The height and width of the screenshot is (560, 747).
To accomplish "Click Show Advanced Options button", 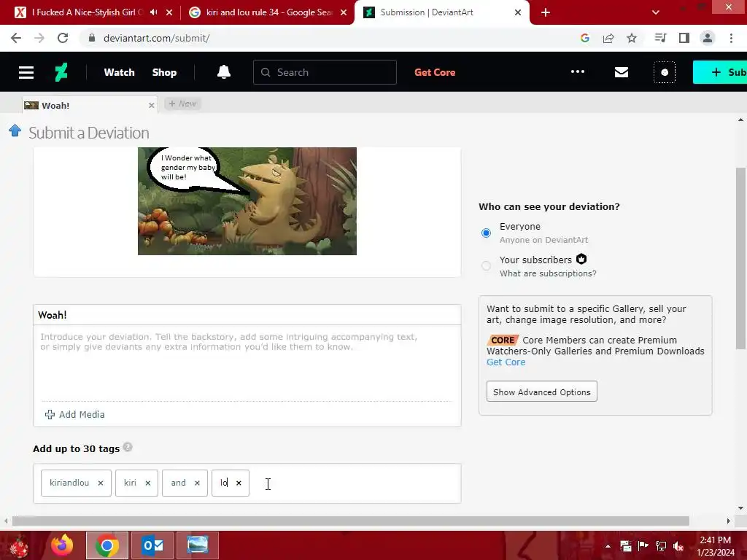I will pos(542,392).
